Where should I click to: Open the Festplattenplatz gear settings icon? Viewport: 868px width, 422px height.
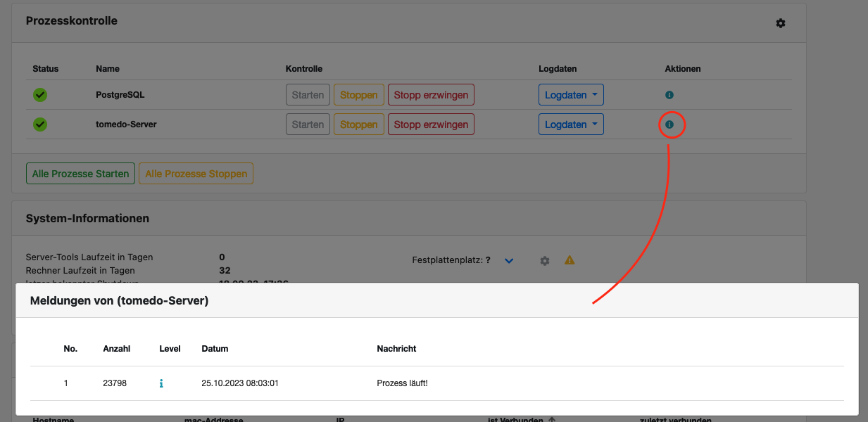pyautogui.click(x=544, y=260)
